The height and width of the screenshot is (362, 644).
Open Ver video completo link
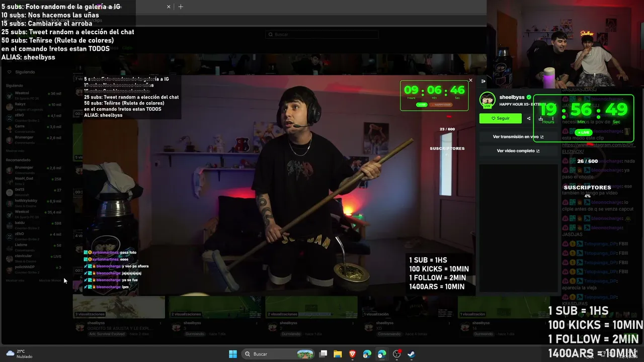[518, 151]
